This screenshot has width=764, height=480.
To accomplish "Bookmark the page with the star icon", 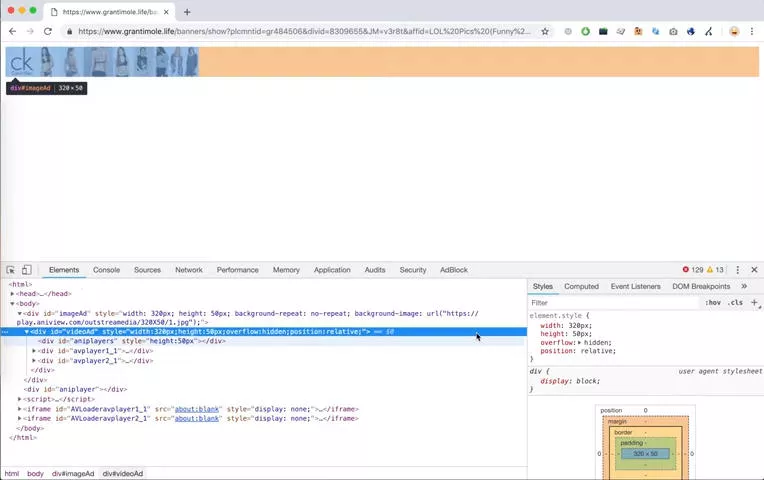I will [x=545, y=31].
